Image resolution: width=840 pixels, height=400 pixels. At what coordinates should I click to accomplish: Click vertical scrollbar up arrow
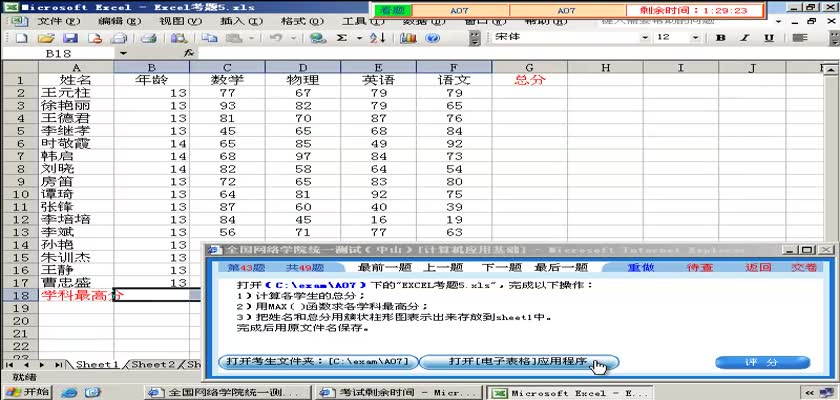[x=831, y=69]
